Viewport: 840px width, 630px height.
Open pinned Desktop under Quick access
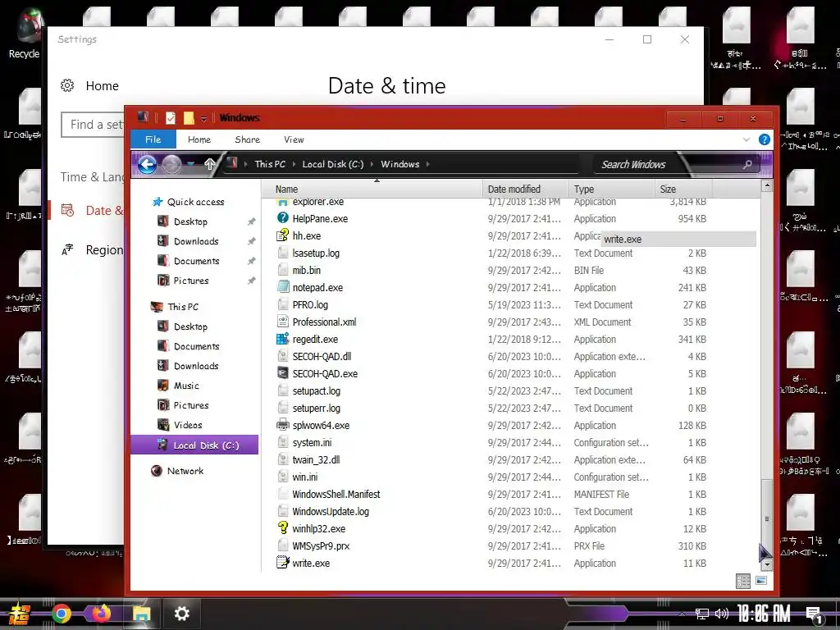click(x=190, y=221)
